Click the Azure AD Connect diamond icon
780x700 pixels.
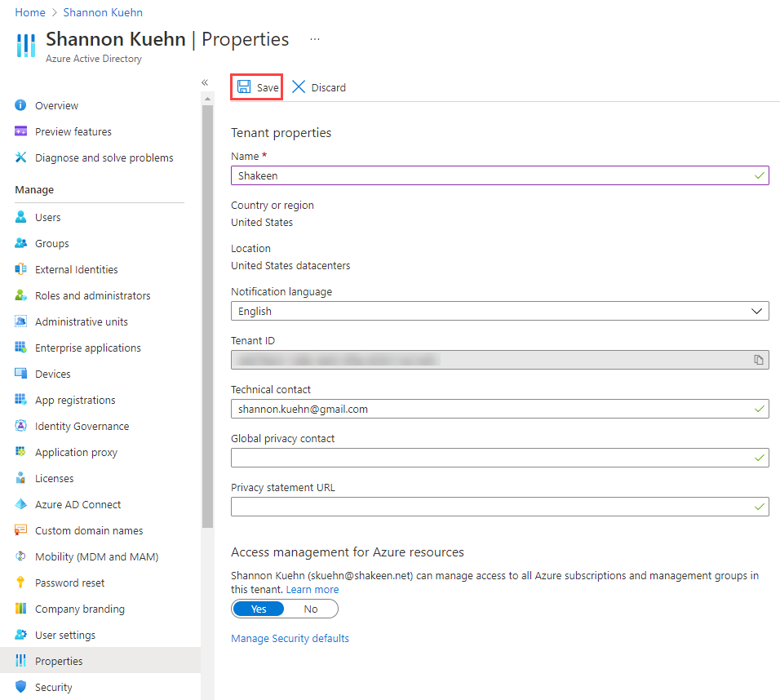tap(20, 504)
